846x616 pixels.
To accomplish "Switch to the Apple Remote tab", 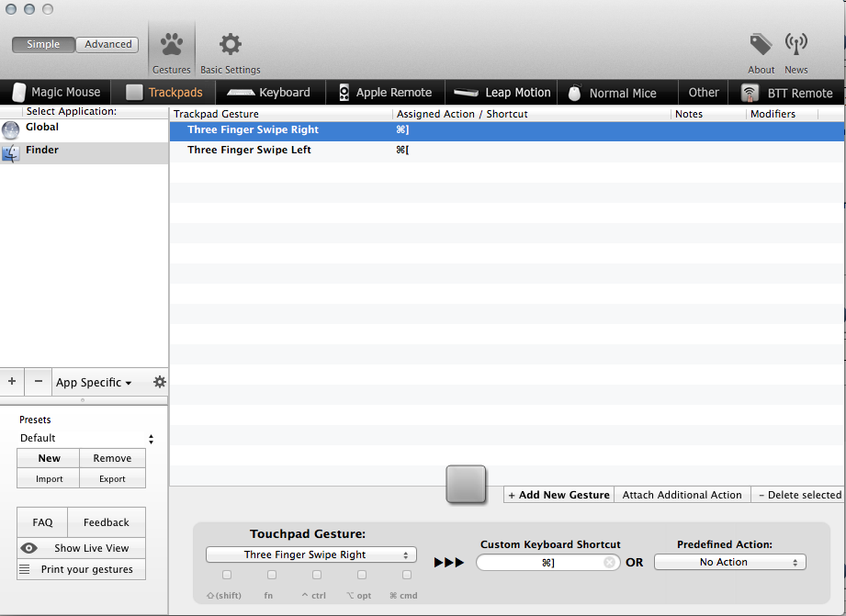I will coord(385,92).
